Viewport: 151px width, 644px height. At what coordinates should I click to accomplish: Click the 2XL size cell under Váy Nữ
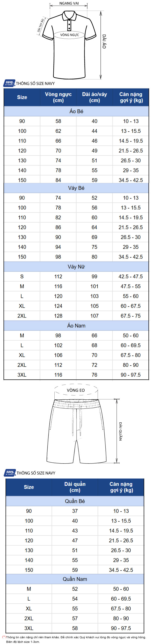tap(22, 316)
